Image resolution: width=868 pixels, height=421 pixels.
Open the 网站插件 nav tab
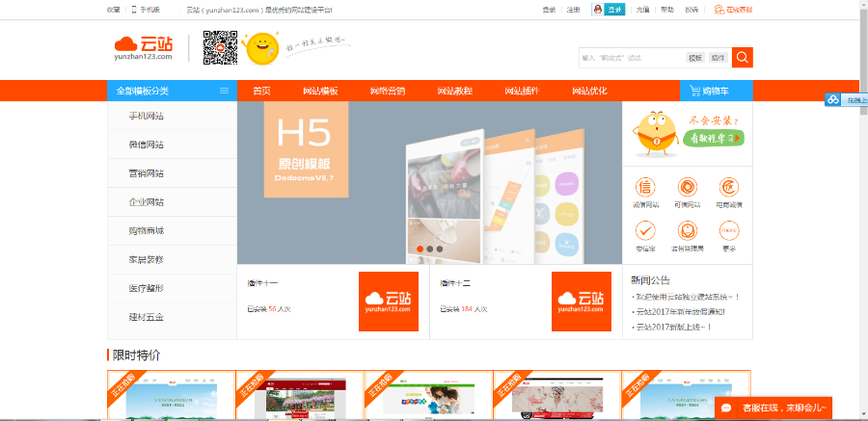522,91
